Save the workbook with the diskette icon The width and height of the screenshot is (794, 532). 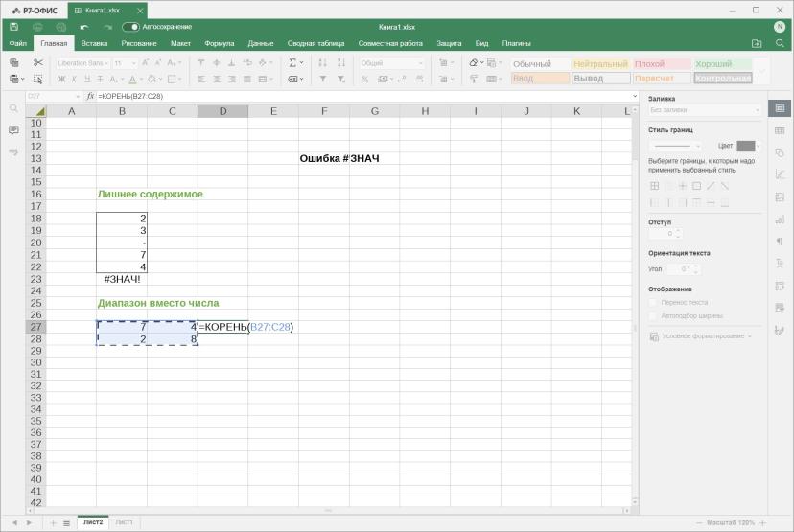click(x=14, y=27)
